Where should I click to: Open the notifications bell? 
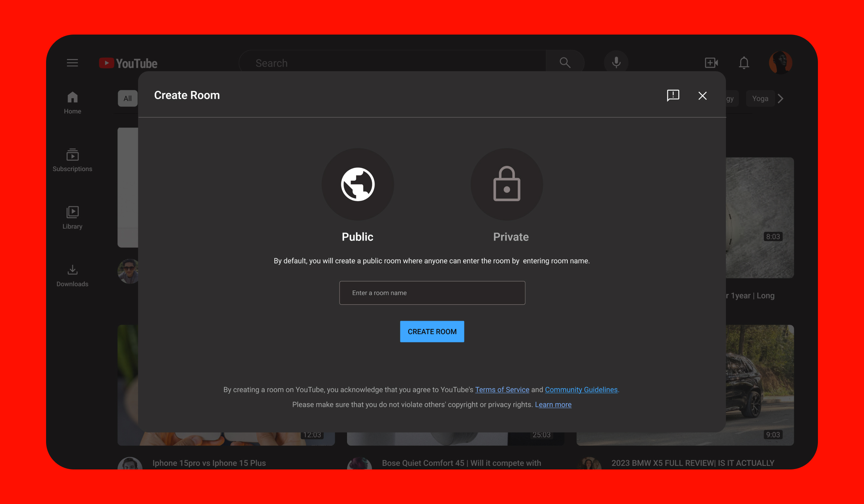click(x=744, y=63)
